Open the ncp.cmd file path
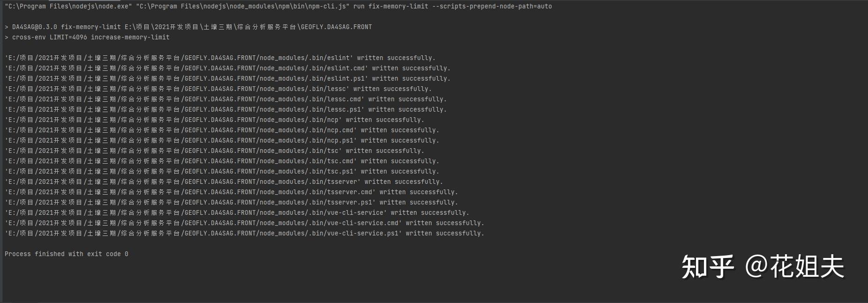 181,130
